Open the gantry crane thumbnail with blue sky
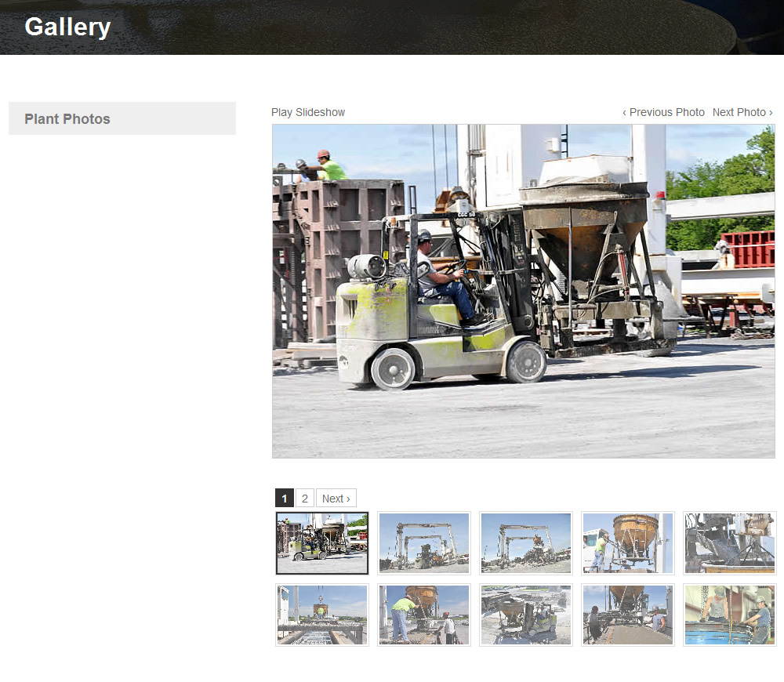The height and width of the screenshot is (682, 784). click(x=424, y=543)
